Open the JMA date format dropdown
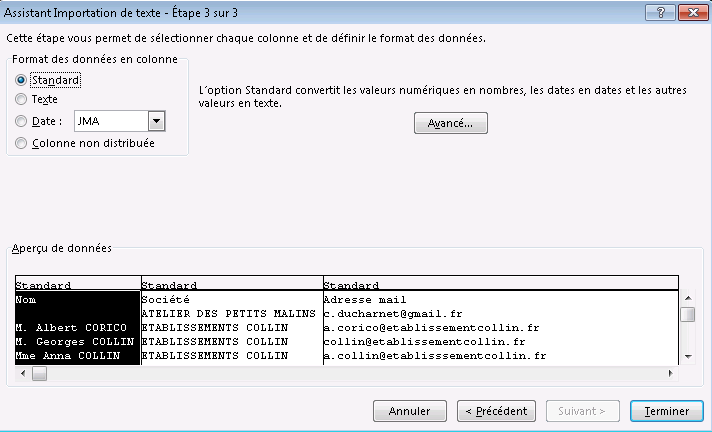 coord(156,121)
